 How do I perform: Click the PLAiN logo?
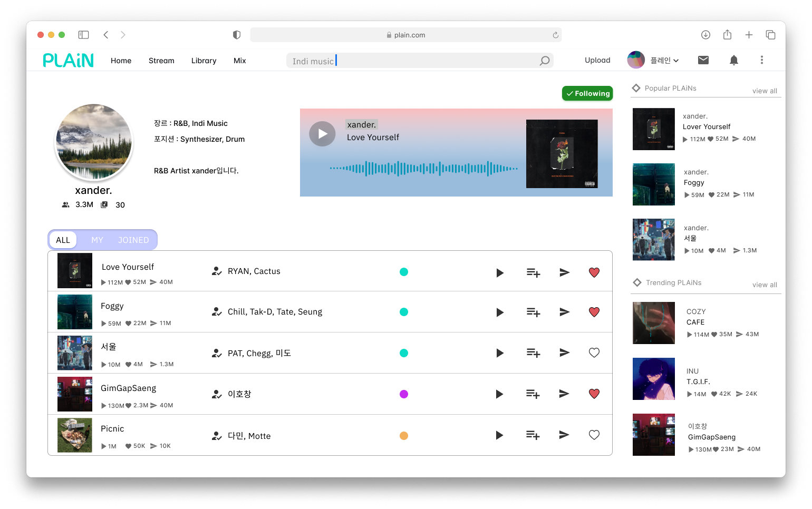click(69, 61)
